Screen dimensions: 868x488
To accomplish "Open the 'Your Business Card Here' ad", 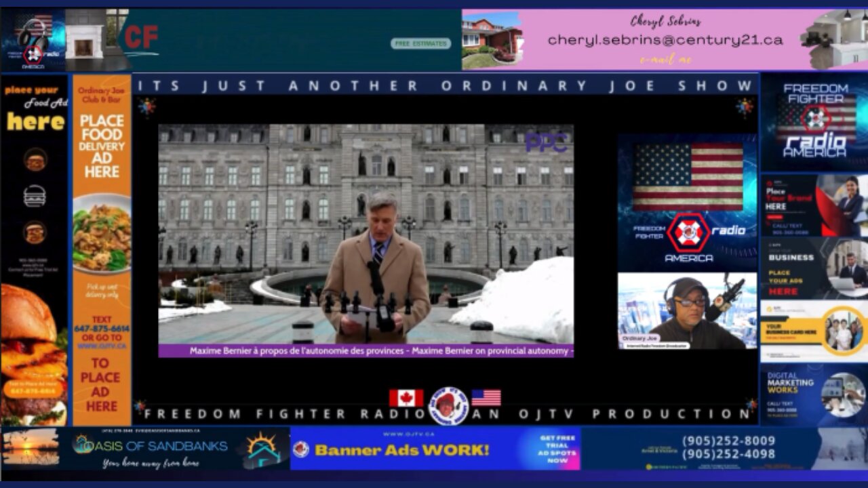I will pos(814,331).
